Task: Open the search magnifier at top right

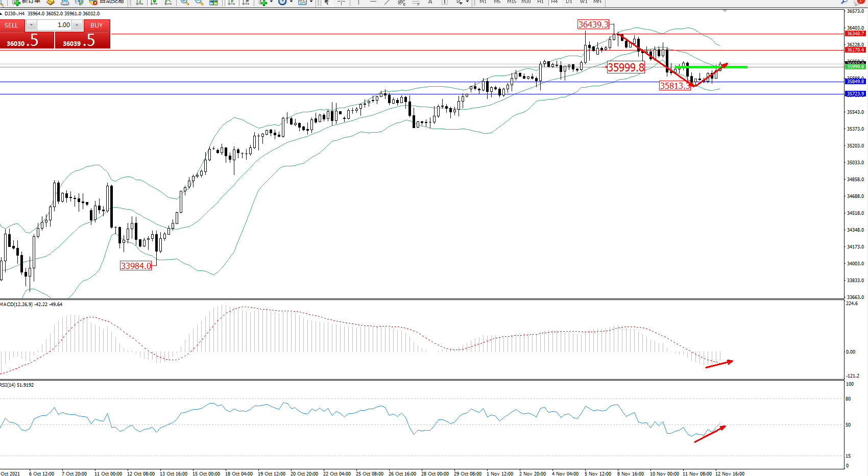Action: pyautogui.click(x=845, y=2)
